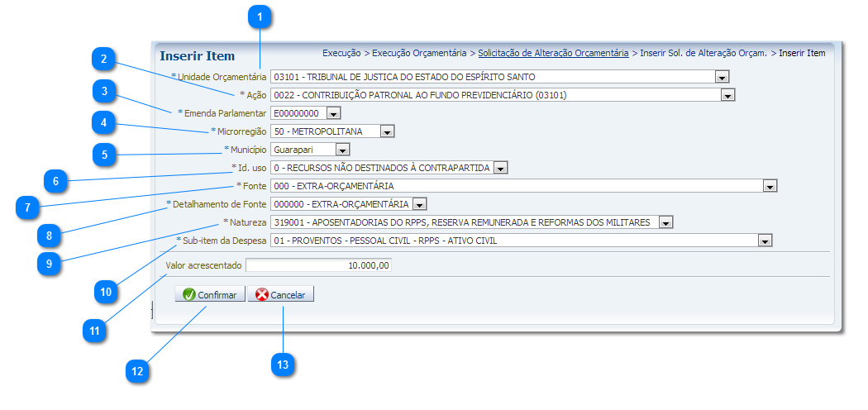
Task: Expand the Id. uso dropdown
Action: pyautogui.click(x=500, y=168)
